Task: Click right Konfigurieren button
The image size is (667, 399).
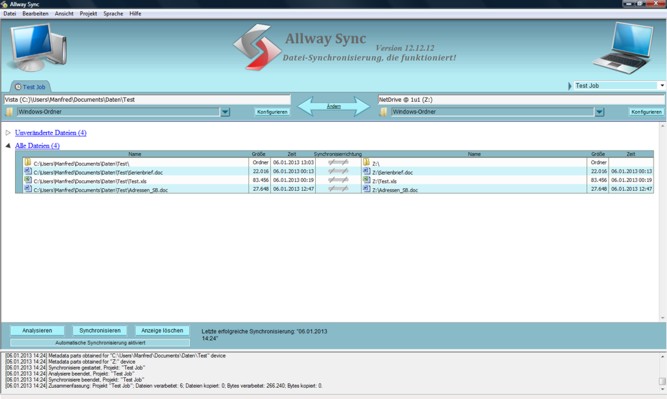Action: tap(646, 112)
